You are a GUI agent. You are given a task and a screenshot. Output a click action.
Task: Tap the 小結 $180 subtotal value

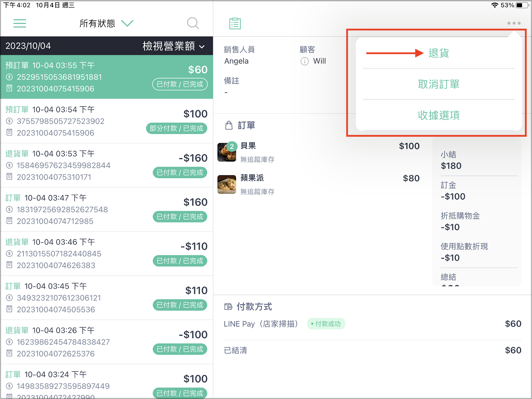[x=451, y=166]
